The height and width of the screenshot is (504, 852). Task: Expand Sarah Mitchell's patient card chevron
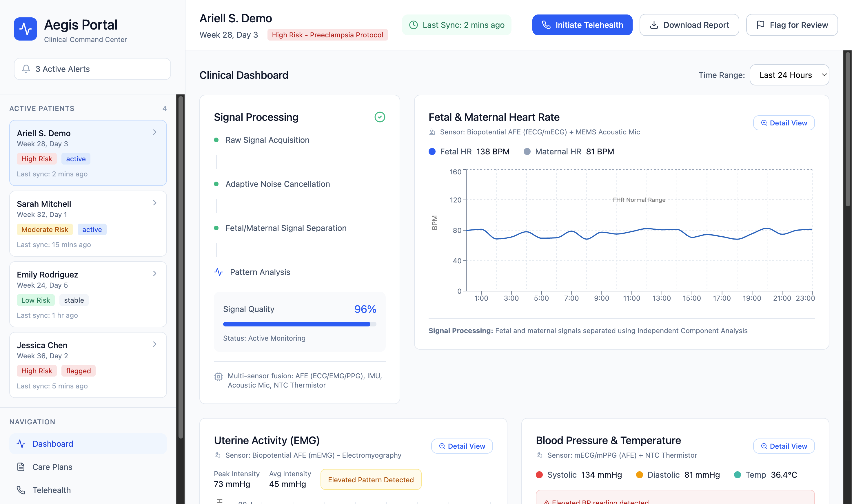click(x=154, y=203)
